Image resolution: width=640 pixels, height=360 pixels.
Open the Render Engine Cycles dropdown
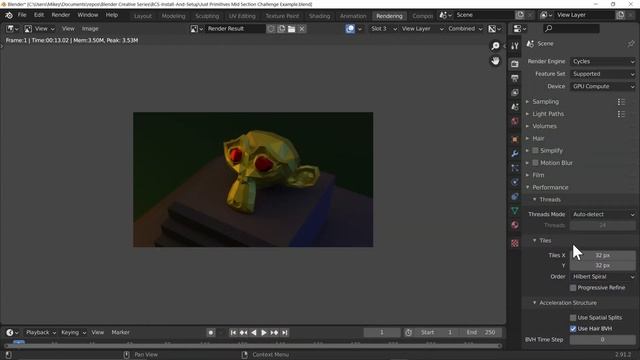pos(603,62)
